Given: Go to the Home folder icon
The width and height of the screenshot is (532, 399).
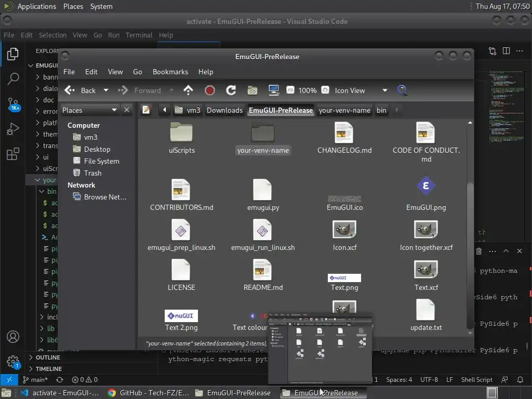Looking at the screenshot, I should pos(252,90).
